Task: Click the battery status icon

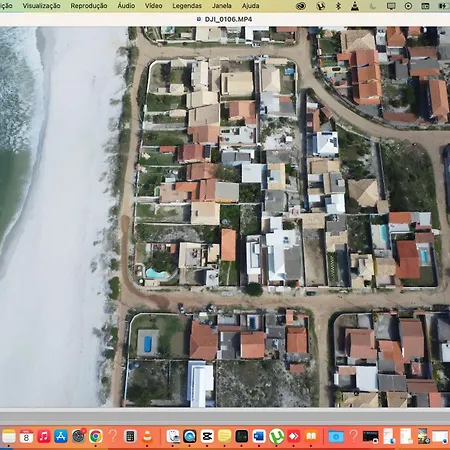Action: click(443, 6)
